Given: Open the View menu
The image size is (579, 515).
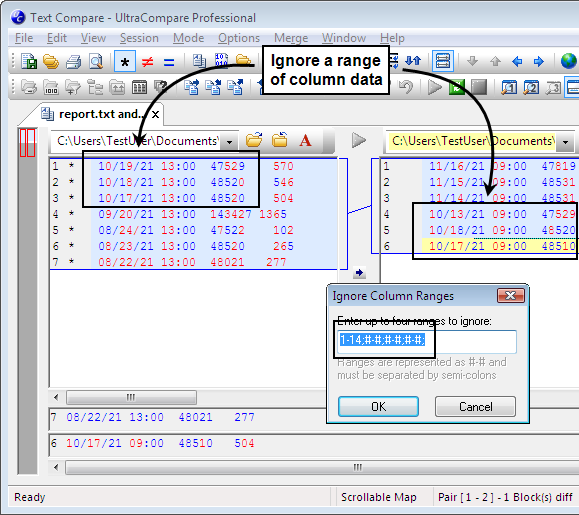Looking at the screenshot, I should pyautogui.click(x=93, y=38).
